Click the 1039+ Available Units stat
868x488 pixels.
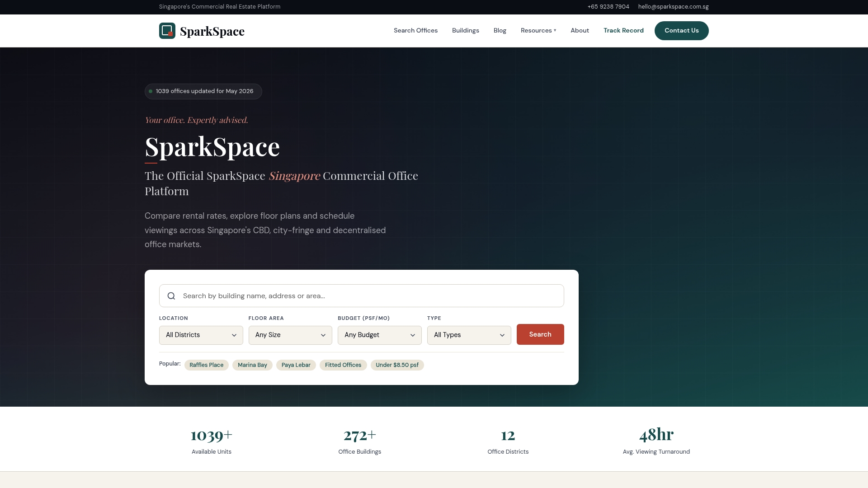tap(212, 441)
